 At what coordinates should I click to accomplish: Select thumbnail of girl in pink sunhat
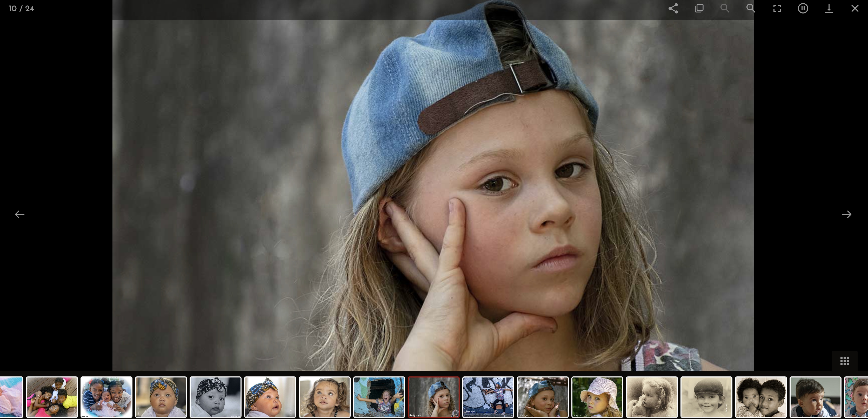point(597,397)
